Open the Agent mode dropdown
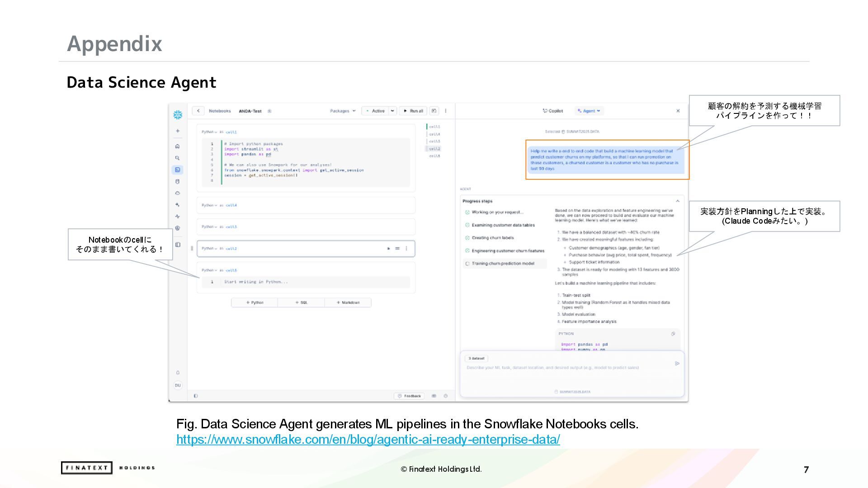The image size is (868, 488). 589,111
